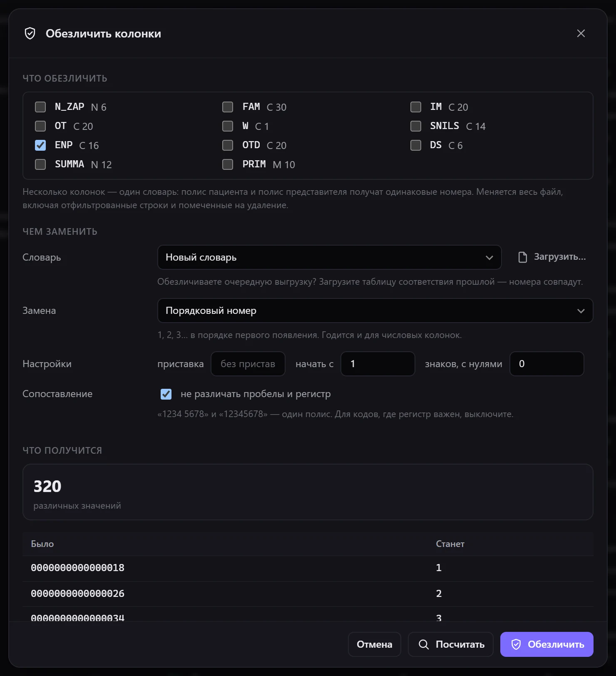Screen dimensions: 616x676
Task: Click the shield icon on Обезличить button
Action: (x=516, y=644)
